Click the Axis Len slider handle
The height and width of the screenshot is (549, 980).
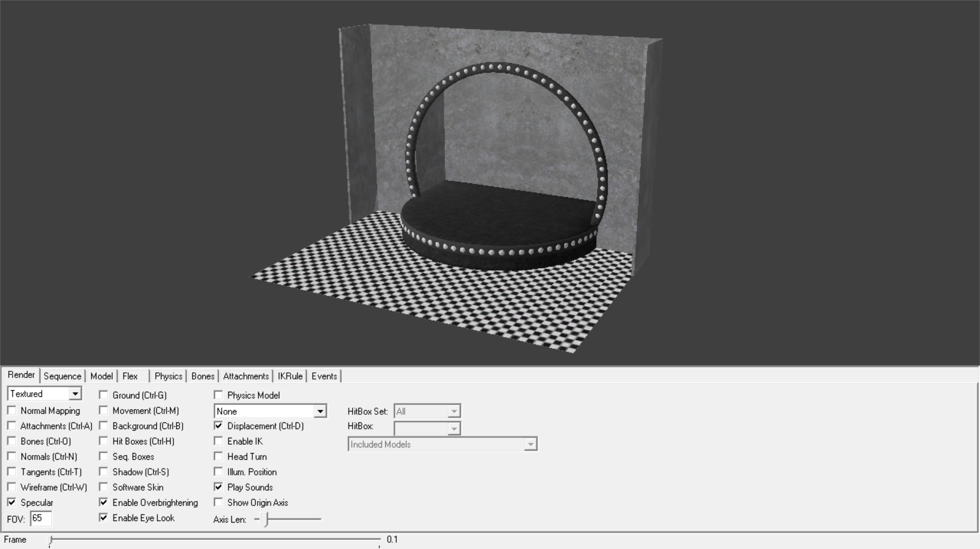(266, 519)
